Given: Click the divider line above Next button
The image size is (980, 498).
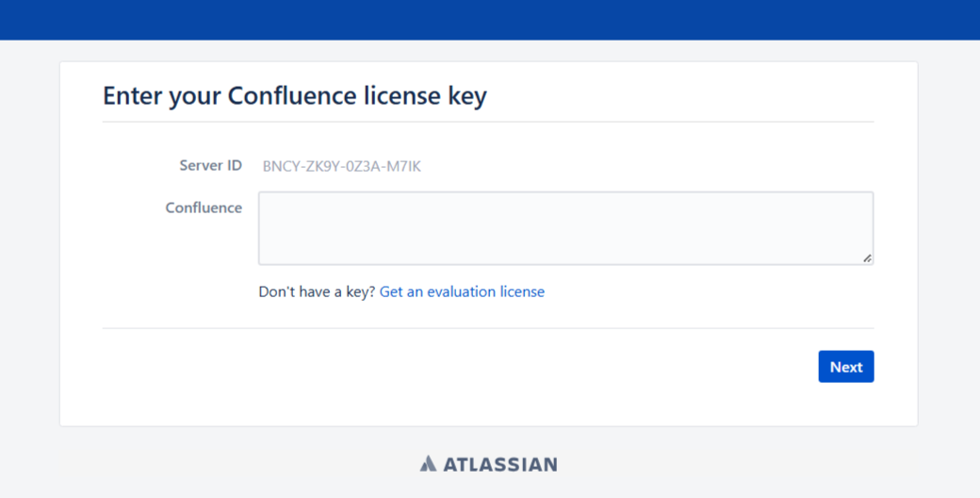Looking at the screenshot, I should [488, 328].
